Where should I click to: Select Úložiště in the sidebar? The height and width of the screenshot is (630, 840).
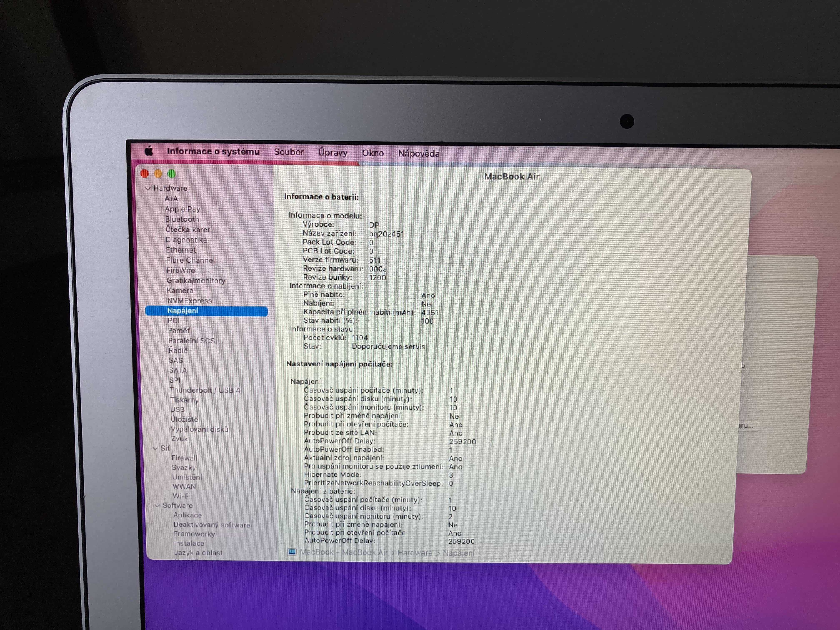[x=184, y=419]
